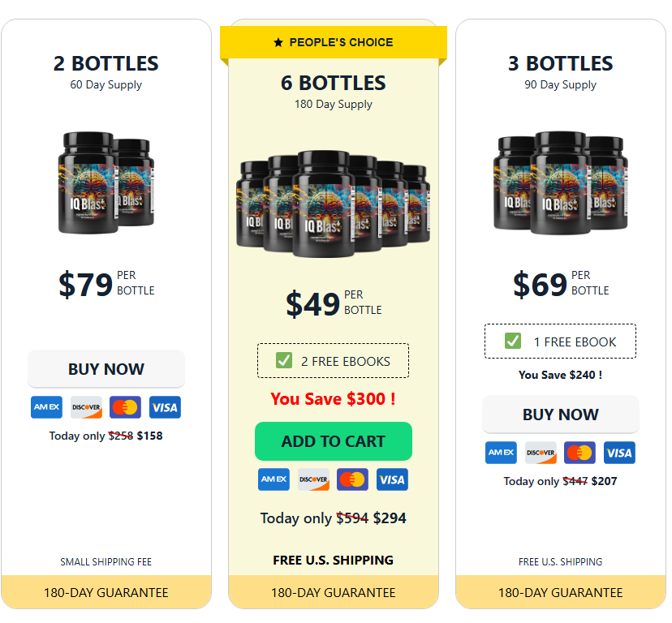Click the star icon beside People's Choice

coord(278,42)
